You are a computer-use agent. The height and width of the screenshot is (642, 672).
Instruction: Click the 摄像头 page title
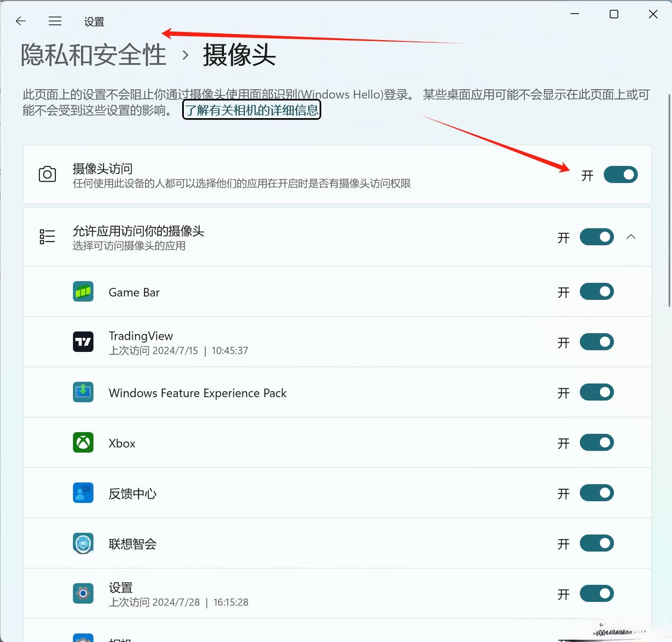(x=239, y=55)
